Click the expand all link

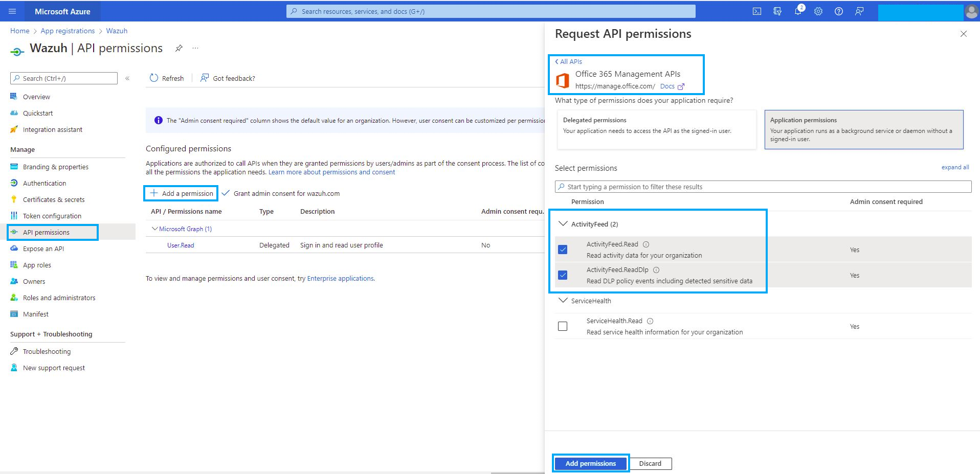[x=955, y=167]
